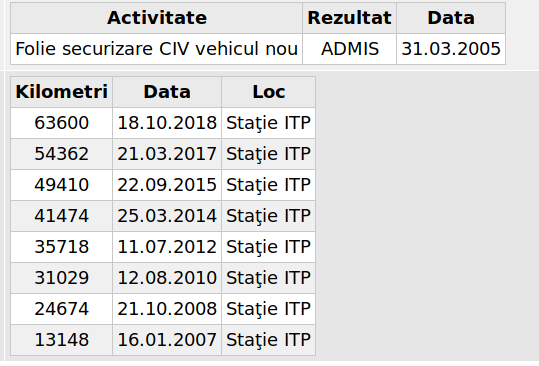Click the 54362 kilometers cell
539x366 pixels.
(x=62, y=154)
